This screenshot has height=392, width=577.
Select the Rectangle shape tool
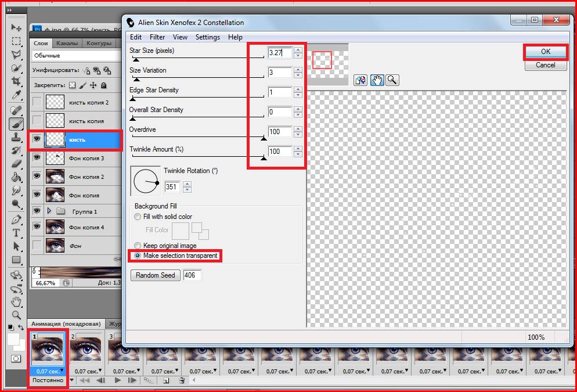pos(16,260)
